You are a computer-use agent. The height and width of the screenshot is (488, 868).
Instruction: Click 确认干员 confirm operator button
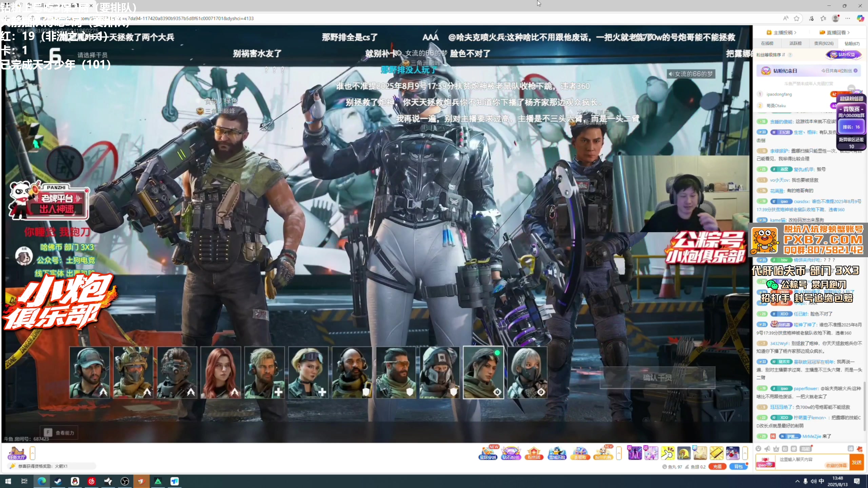tap(657, 378)
